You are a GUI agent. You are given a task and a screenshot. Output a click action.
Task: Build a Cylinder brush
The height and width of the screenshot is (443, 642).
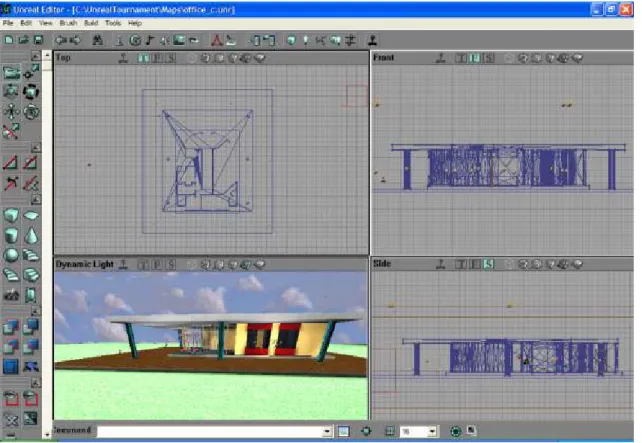[11, 235]
